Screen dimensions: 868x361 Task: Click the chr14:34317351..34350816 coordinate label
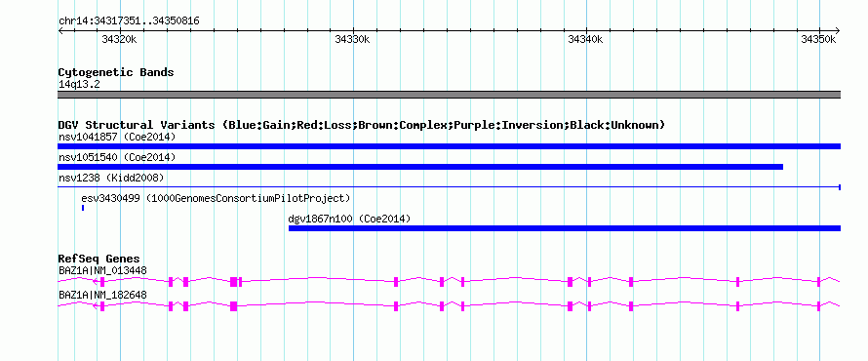click(x=129, y=21)
